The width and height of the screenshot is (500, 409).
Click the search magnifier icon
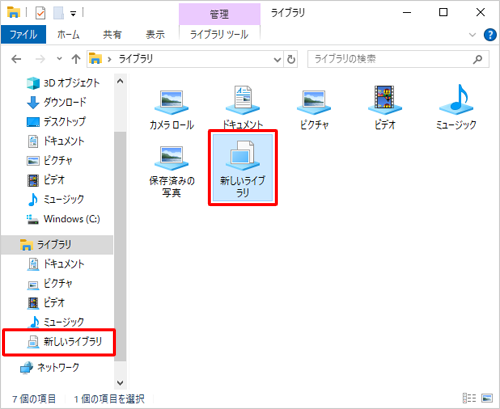coord(478,59)
